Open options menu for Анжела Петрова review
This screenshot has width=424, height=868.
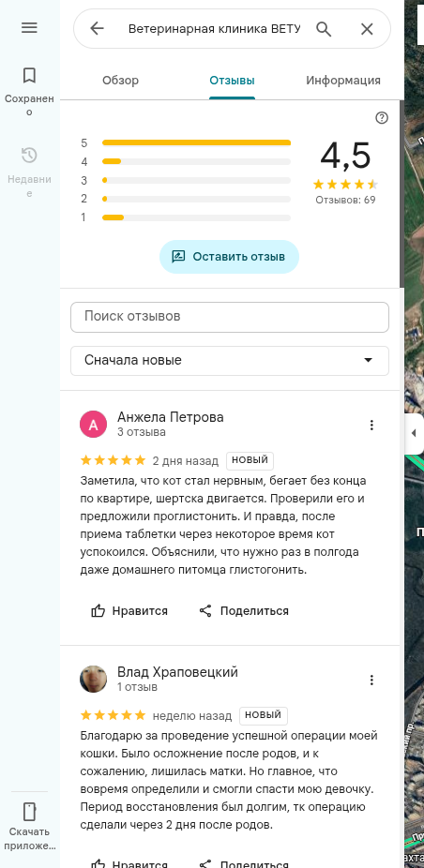click(371, 426)
